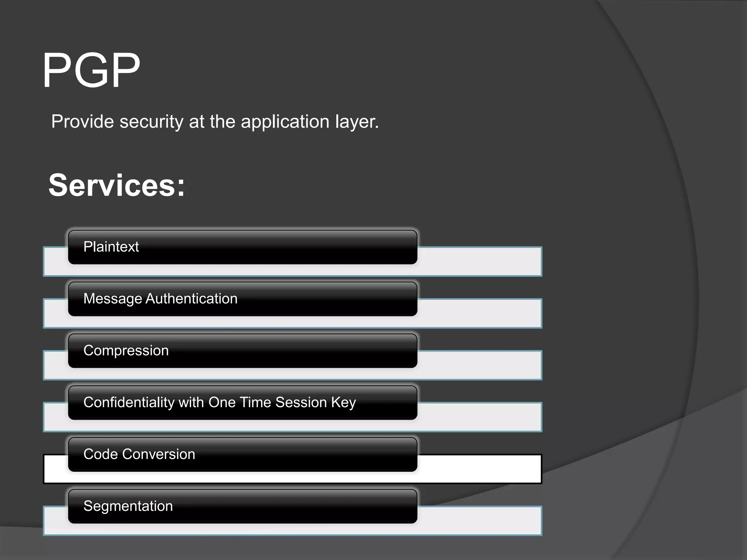
Task: Select Confidentiality with One Time Session Key box
Action: (x=243, y=402)
